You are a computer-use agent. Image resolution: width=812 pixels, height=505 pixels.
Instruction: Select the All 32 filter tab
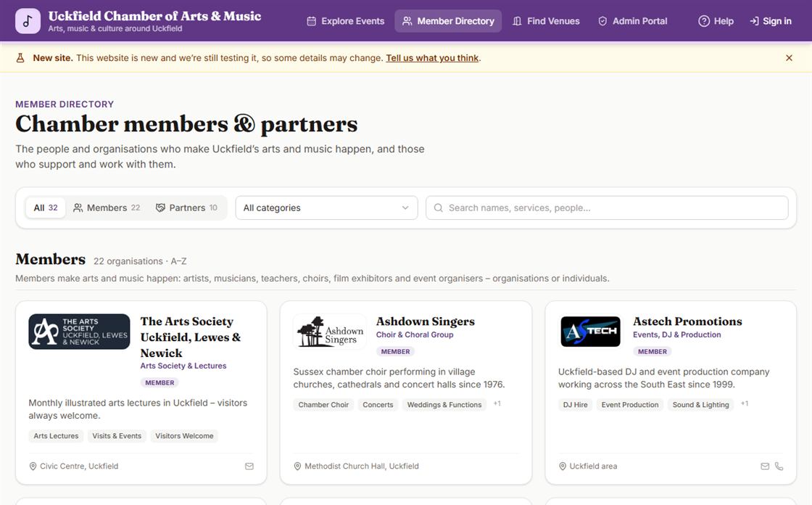(x=46, y=208)
